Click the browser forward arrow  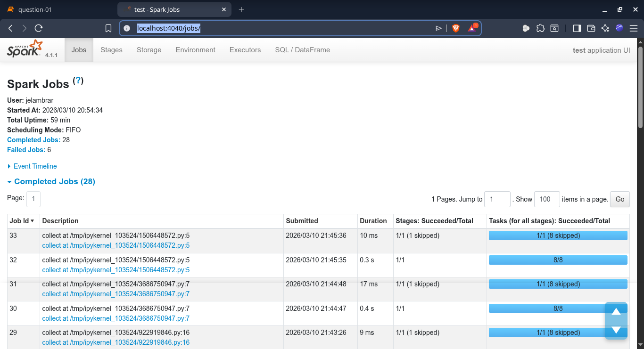pos(25,28)
